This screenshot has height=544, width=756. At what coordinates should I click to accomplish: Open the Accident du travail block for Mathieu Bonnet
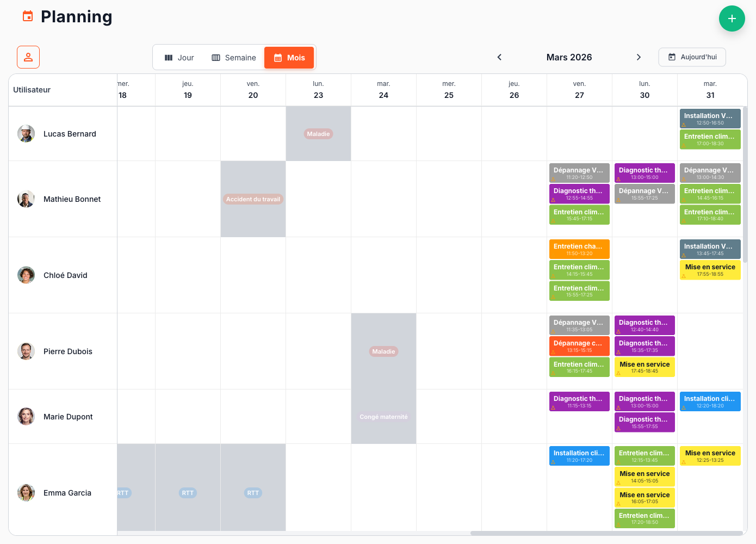253,199
